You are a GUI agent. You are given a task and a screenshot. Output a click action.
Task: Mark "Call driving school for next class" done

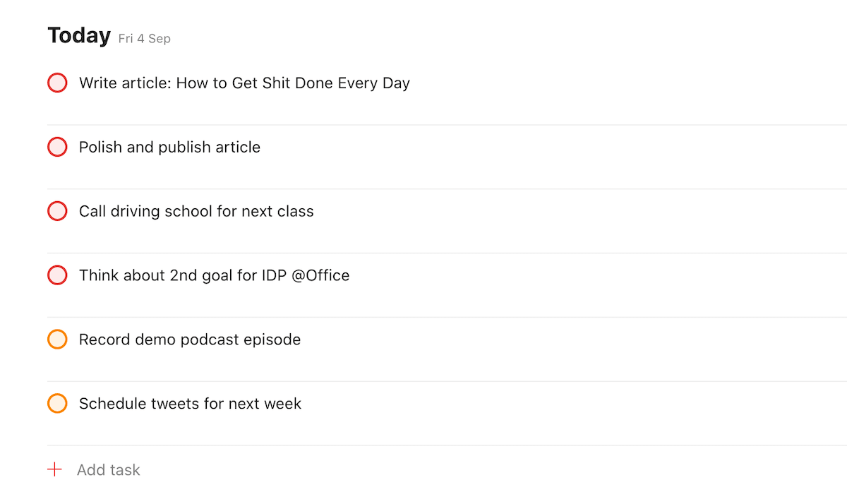57,211
